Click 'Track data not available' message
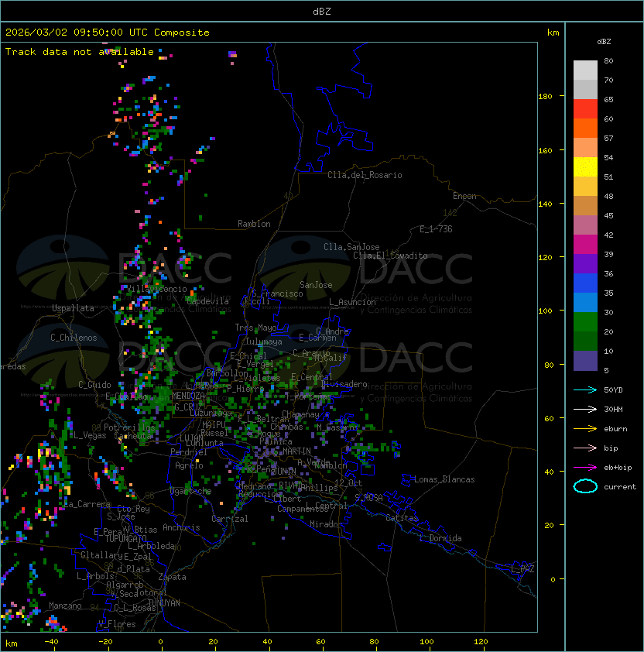 pos(80,52)
